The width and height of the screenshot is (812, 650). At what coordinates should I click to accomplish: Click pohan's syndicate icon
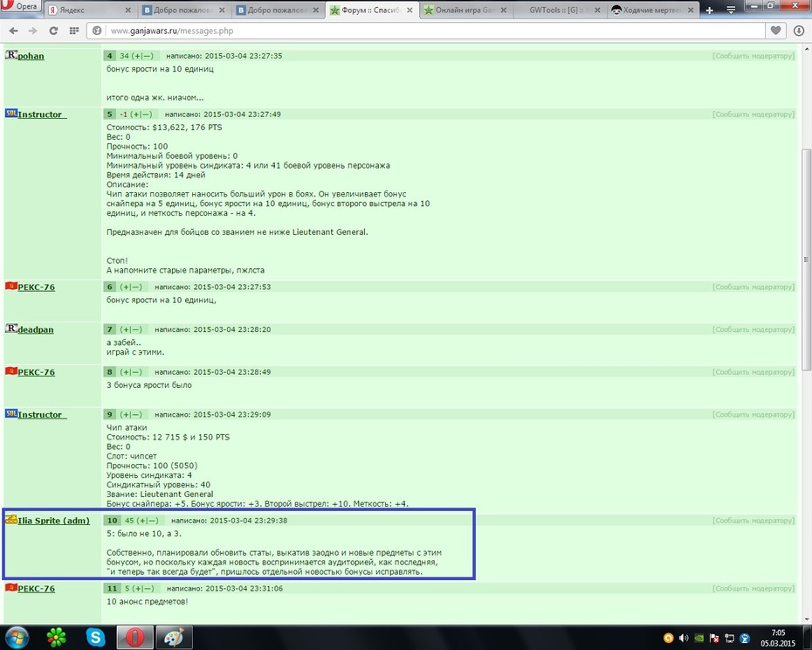click(x=10, y=54)
